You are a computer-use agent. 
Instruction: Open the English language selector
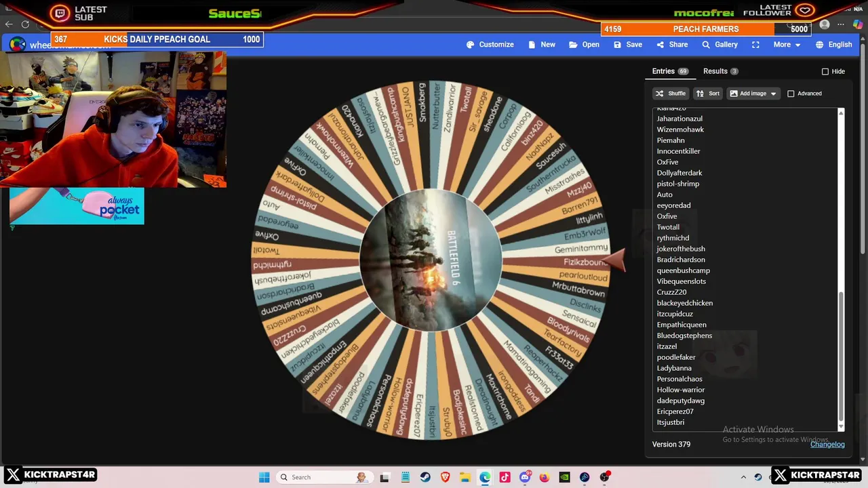pyautogui.click(x=833, y=45)
